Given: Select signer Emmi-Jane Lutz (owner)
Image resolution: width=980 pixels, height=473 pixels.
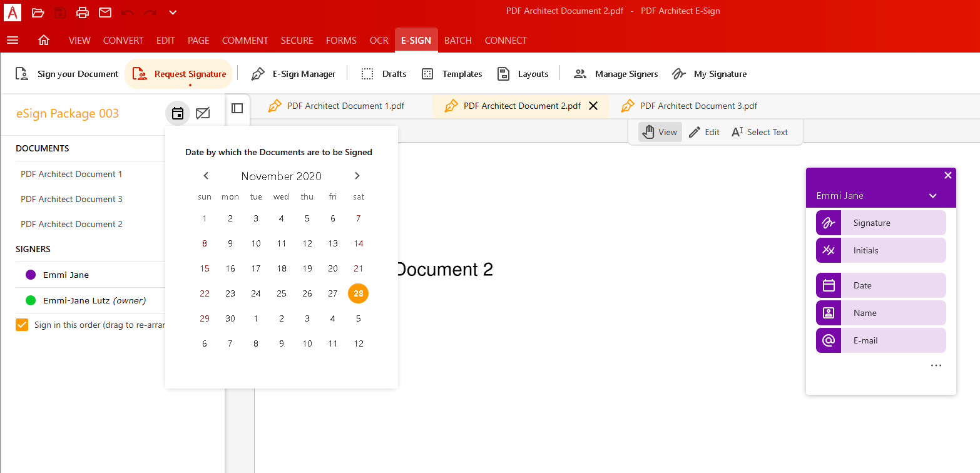Looking at the screenshot, I should pyautogui.click(x=94, y=301).
